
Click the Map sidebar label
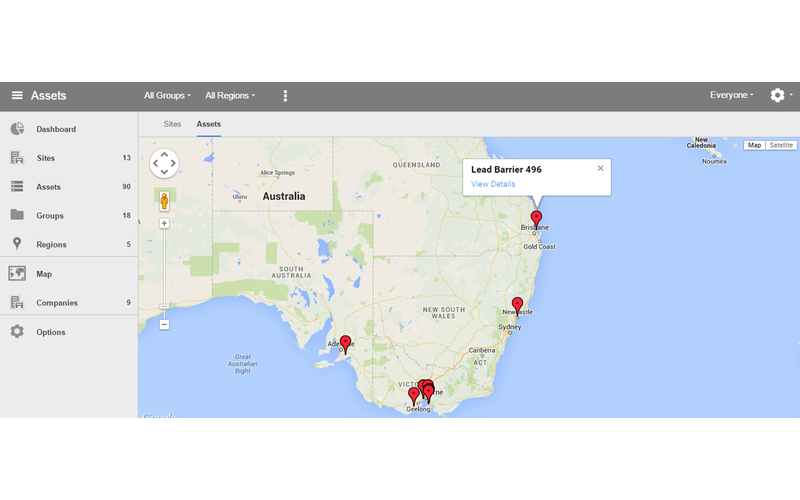44,274
